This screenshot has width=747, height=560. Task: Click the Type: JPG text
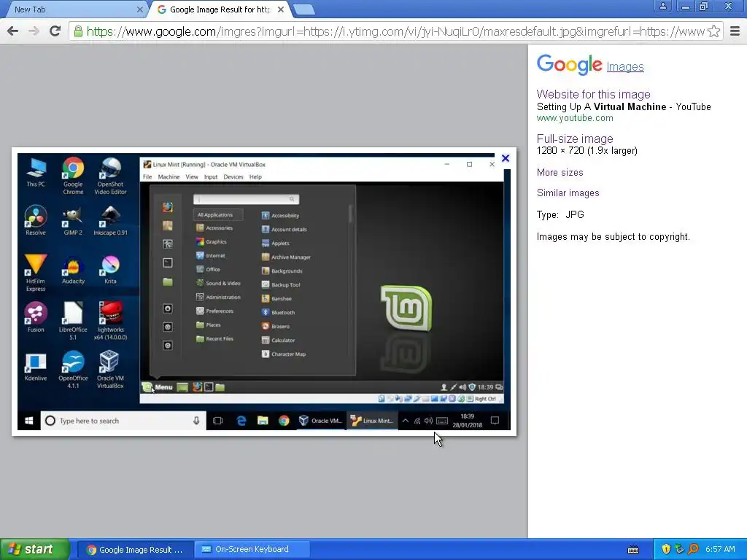[560, 215]
